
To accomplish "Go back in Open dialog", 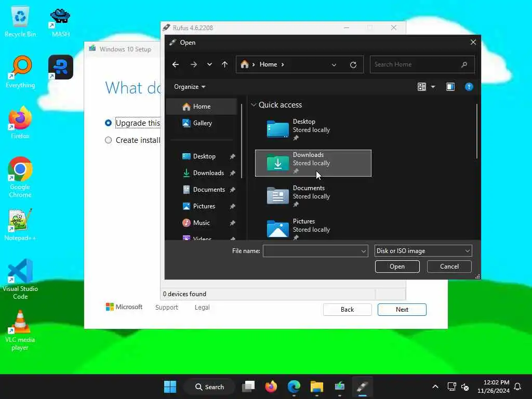I will click(176, 64).
